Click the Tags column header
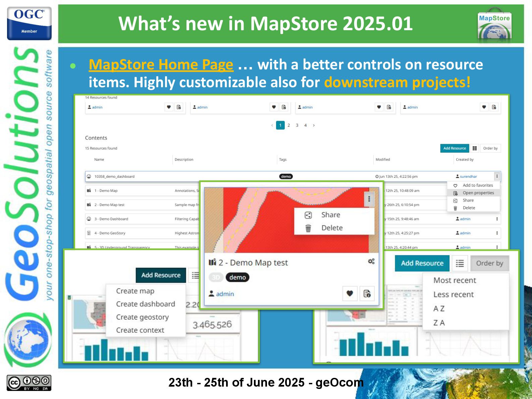 tap(283, 160)
